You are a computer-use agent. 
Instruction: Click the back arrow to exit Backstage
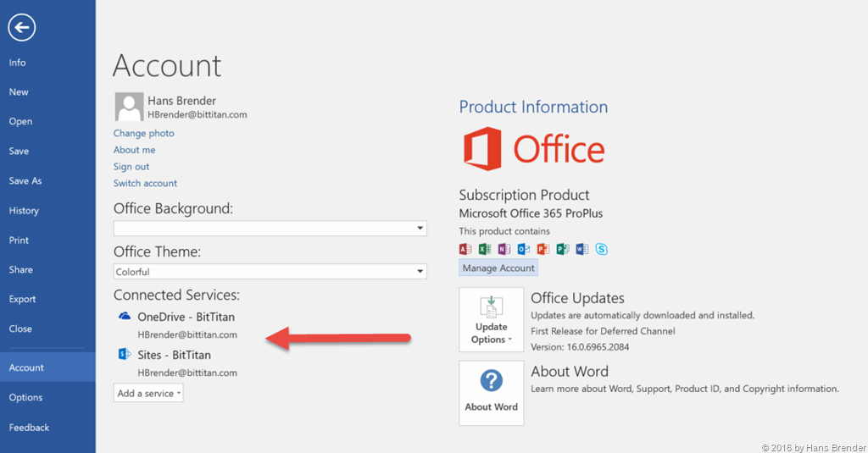(x=21, y=27)
